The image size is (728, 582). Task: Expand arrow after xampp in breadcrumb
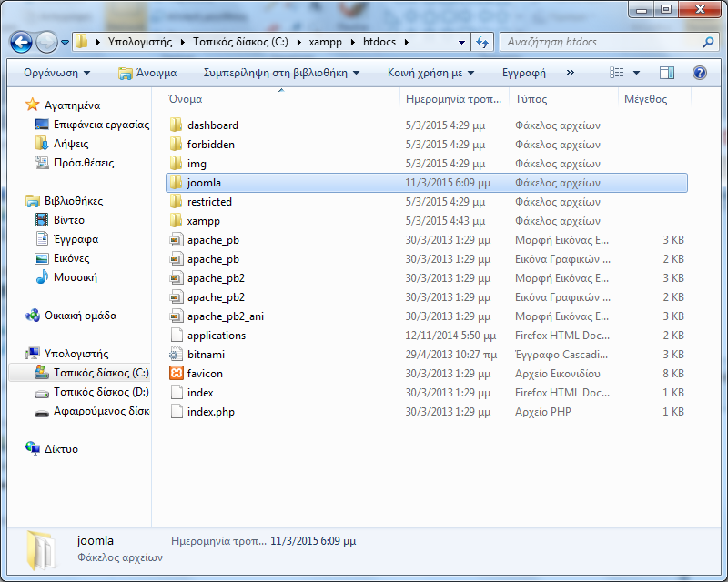click(353, 42)
